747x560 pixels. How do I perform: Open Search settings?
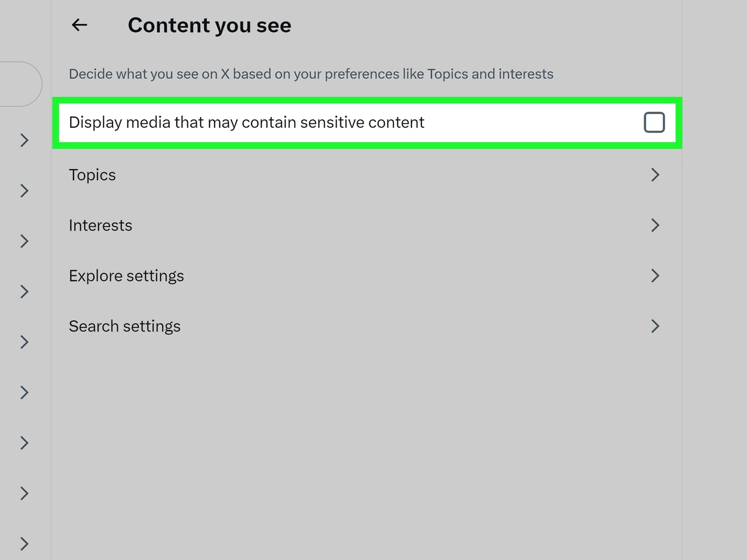pos(367,326)
